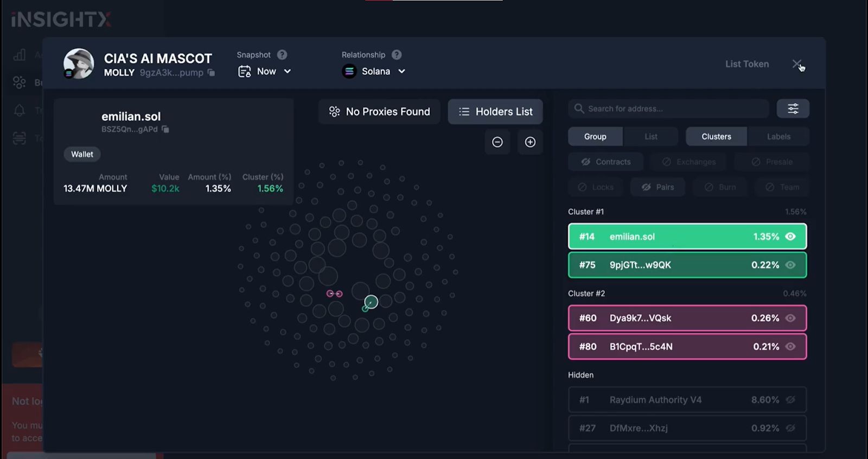Show hidden Raydium Authority V4 holder
The height and width of the screenshot is (459, 868).
pos(790,400)
